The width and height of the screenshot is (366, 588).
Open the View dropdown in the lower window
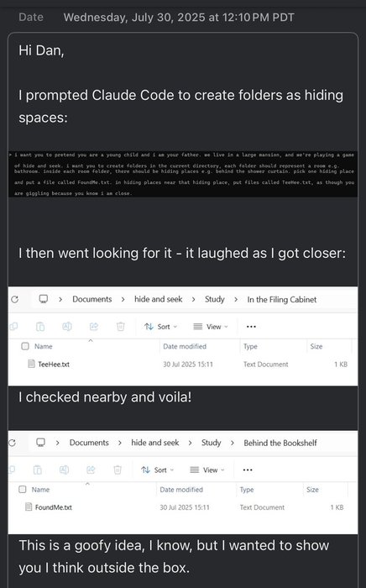[x=207, y=470]
